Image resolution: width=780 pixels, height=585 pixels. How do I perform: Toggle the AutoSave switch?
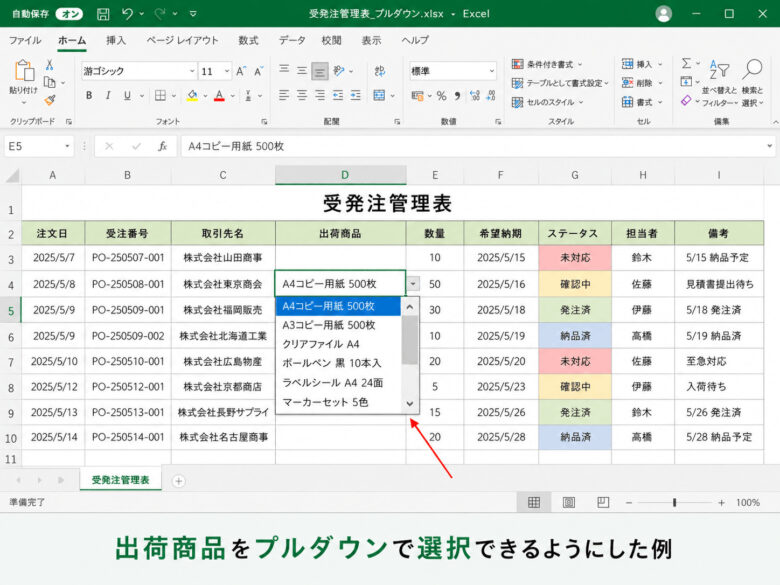(69, 14)
